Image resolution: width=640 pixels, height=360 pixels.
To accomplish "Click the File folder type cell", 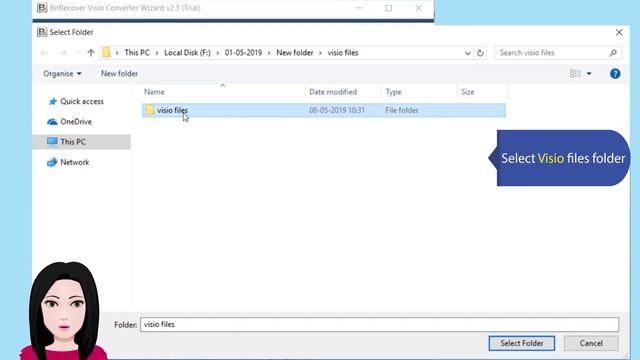I will pos(402,110).
